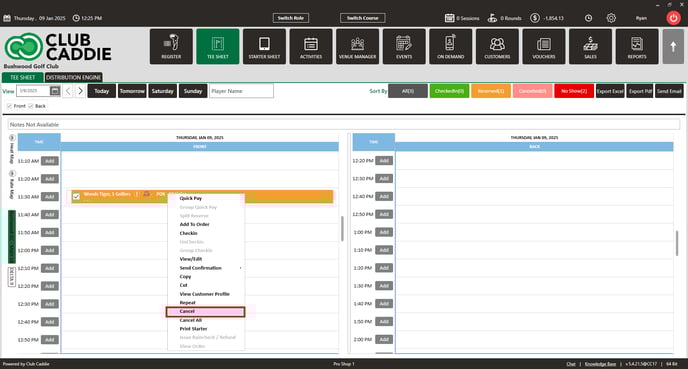Open the Venue Manager icon
This screenshot has height=369, width=688.
(357, 47)
